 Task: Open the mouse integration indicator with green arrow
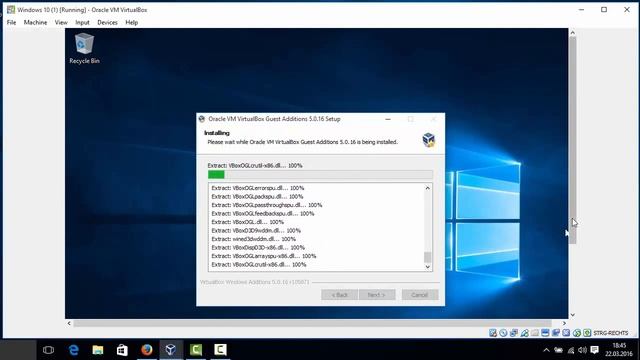[x=577, y=333]
